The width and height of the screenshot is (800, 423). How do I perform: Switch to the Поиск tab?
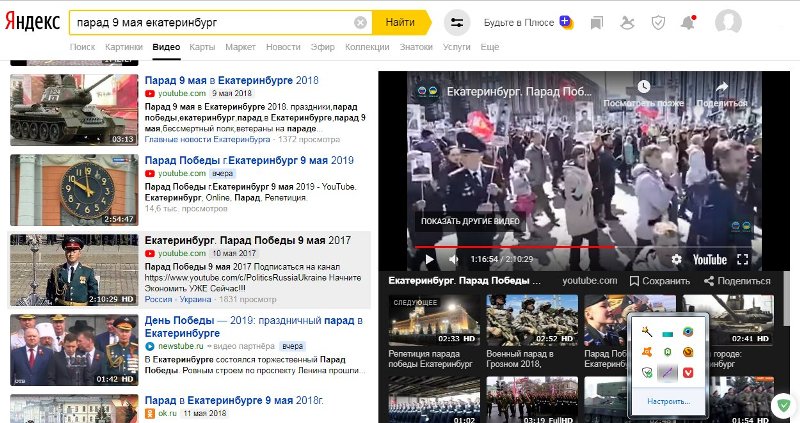pyautogui.click(x=82, y=47)
